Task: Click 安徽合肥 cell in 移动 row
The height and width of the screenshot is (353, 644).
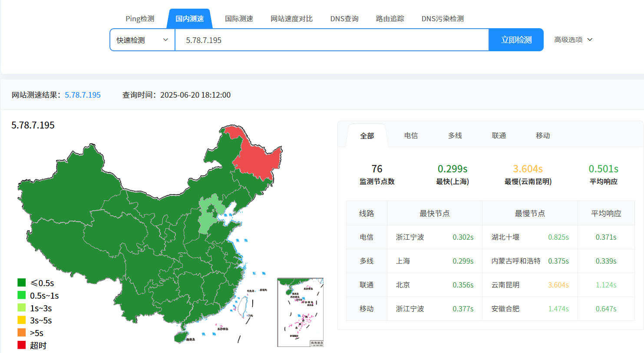Action: tap(505, 309)
